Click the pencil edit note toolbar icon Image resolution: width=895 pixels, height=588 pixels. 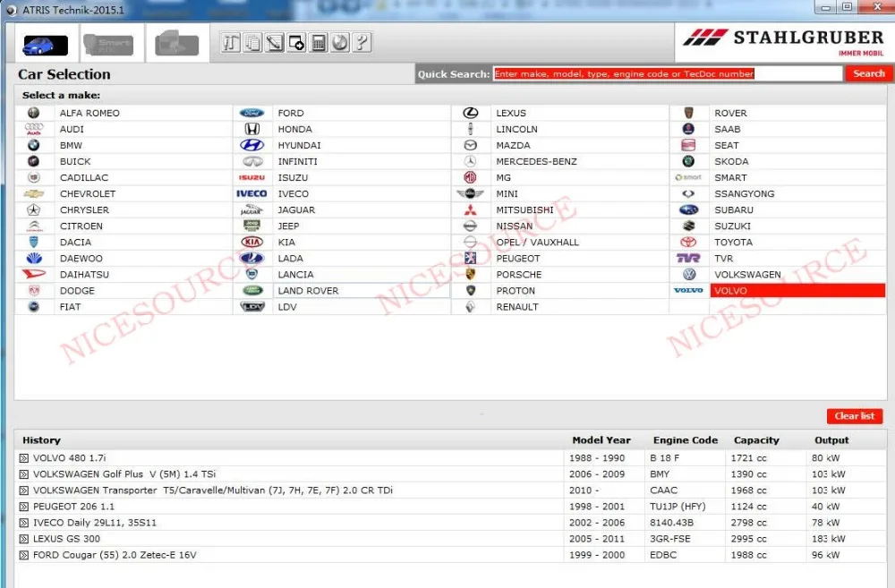pos(275,43)
